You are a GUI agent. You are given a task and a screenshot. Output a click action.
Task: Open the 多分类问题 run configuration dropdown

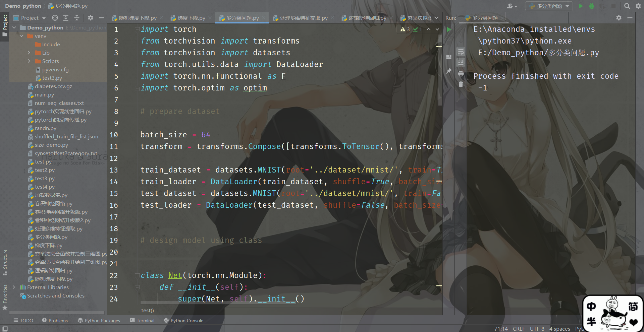(549, 6)
